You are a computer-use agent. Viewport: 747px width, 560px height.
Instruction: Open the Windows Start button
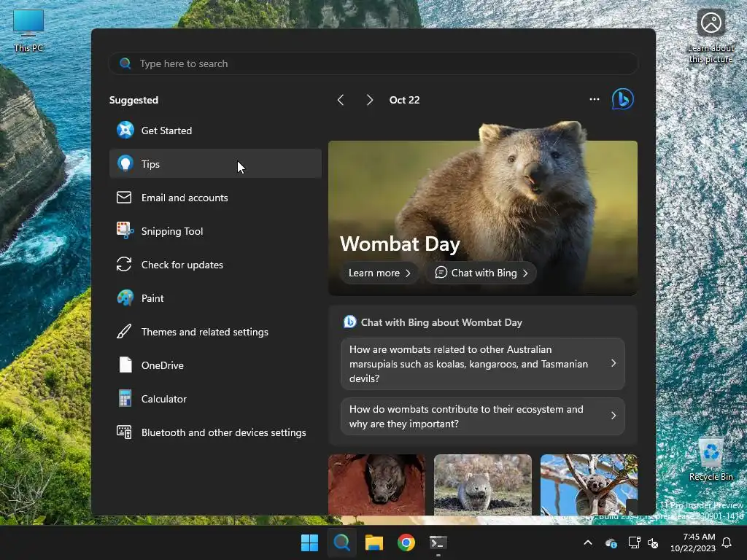pyautogui.click(x=309, y=542)
